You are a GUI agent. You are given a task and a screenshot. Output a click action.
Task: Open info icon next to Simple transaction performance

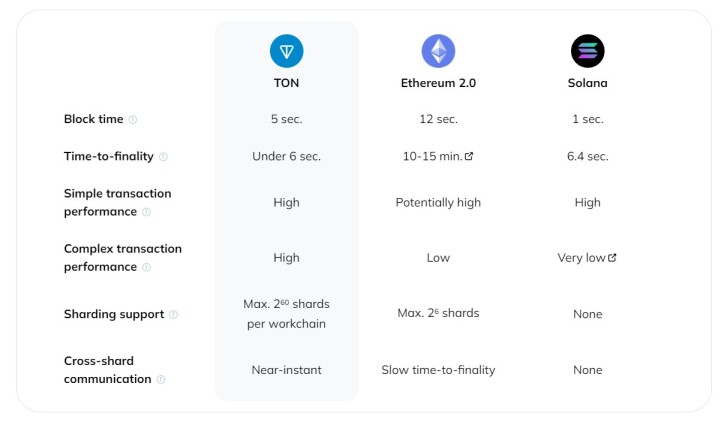147,212
